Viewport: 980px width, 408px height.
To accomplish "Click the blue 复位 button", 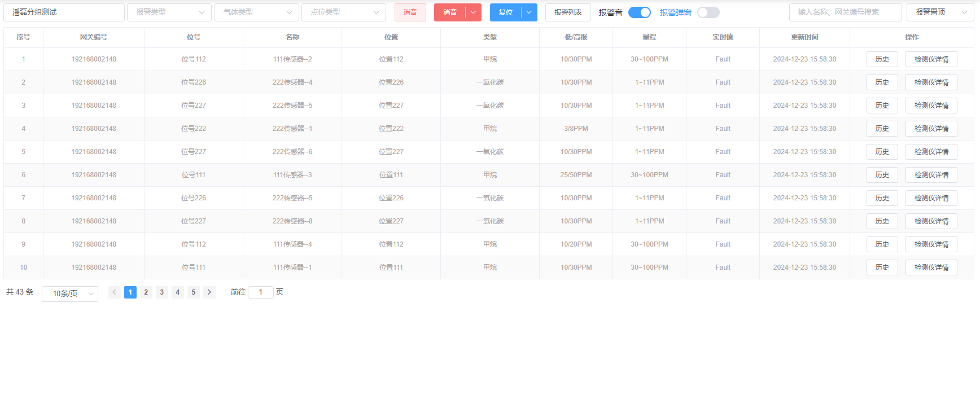I will point(506,12).
